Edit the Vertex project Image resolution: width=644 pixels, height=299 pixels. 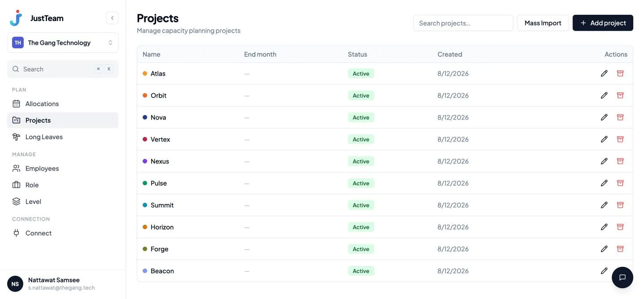click(x=604, y=139)
